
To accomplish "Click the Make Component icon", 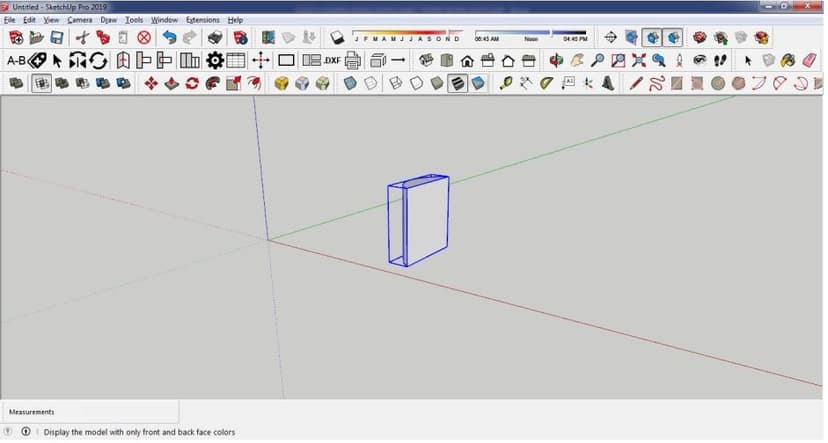I will coord(768,61).
